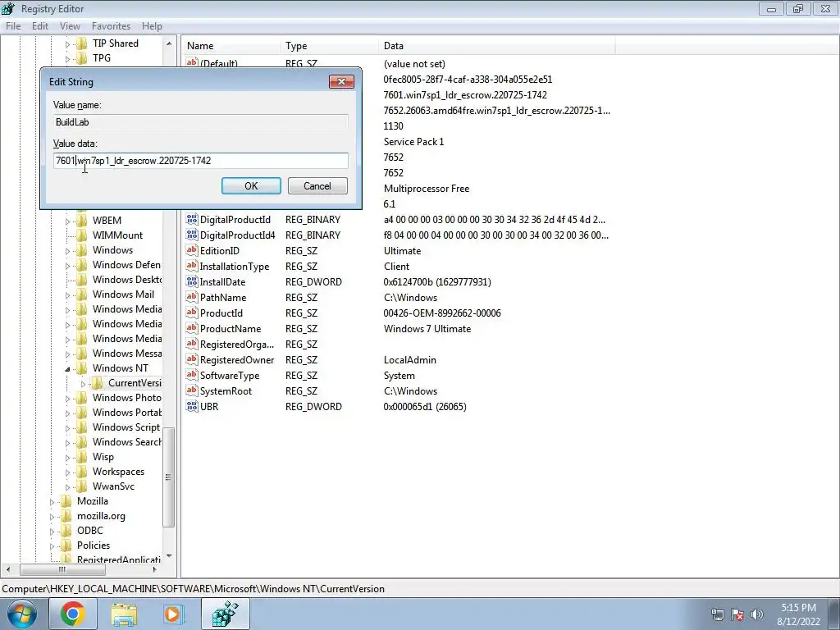840x630 pixels.
Task: Expand the WBEM key
Action: click(67, 221)
